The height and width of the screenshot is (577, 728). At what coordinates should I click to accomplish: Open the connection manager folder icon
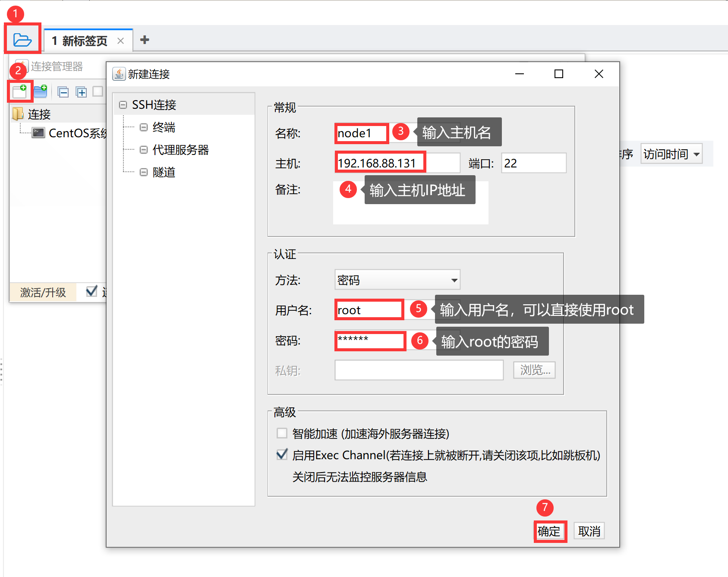pos(22,40)
